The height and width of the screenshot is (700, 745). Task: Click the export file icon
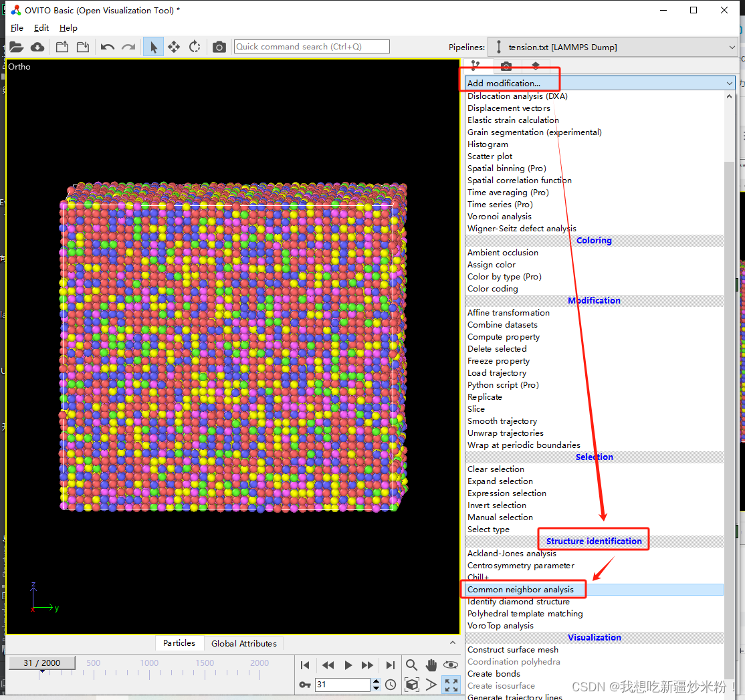click(x=62, y=47)
